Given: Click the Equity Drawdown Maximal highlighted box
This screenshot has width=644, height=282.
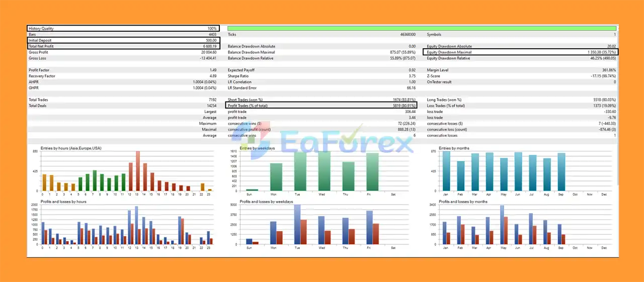Looking at the screenshot, I should [x=520, y=52].
